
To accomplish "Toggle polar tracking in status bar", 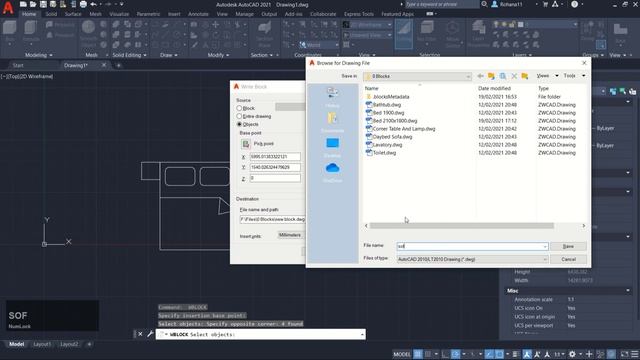I will point(456,354).
